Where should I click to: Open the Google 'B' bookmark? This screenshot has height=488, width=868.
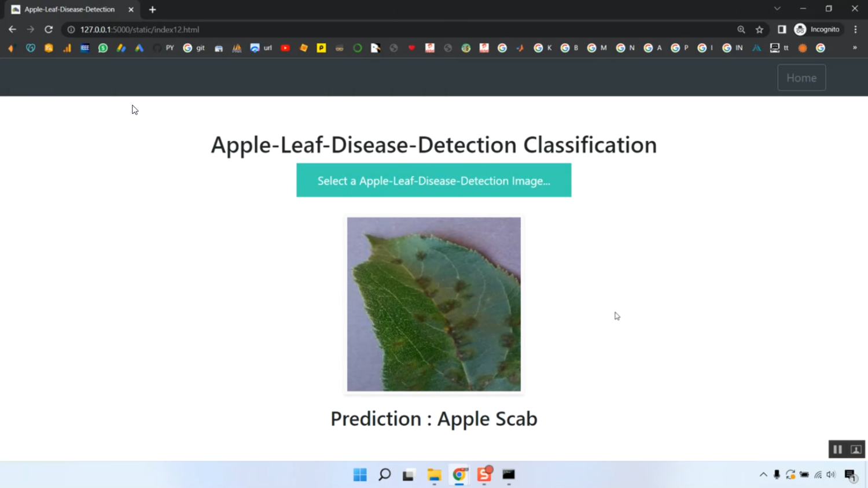point(569,48)
